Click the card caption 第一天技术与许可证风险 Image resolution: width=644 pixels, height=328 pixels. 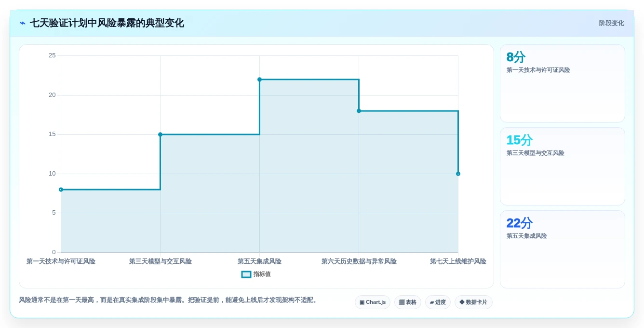pos(538,70)
